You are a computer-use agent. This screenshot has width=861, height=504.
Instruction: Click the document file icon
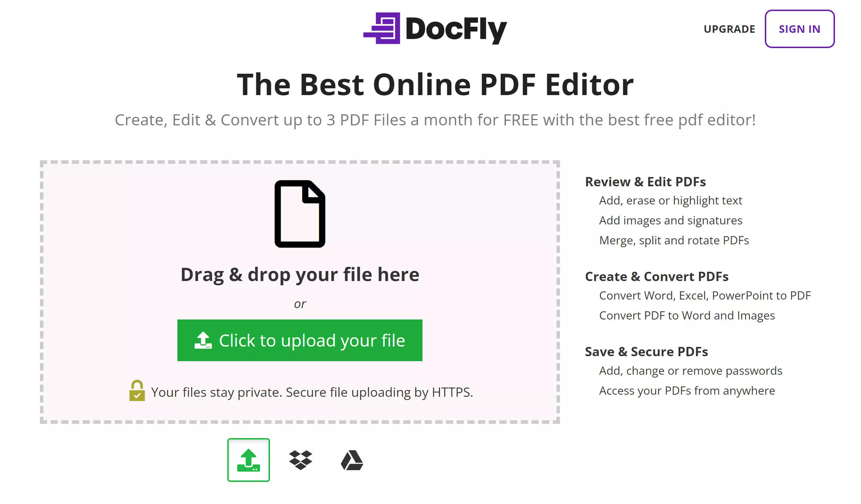[299, 214]
